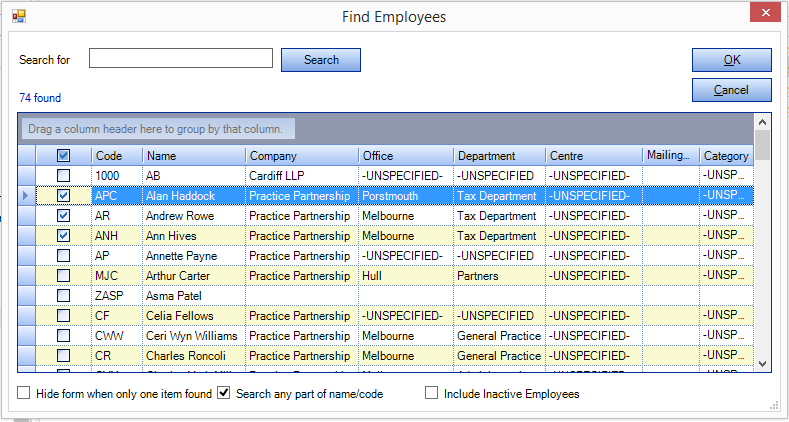Screen dimensions: 789x422
Task: Click the CWW code cell
Action: click(x=117, y=335)
